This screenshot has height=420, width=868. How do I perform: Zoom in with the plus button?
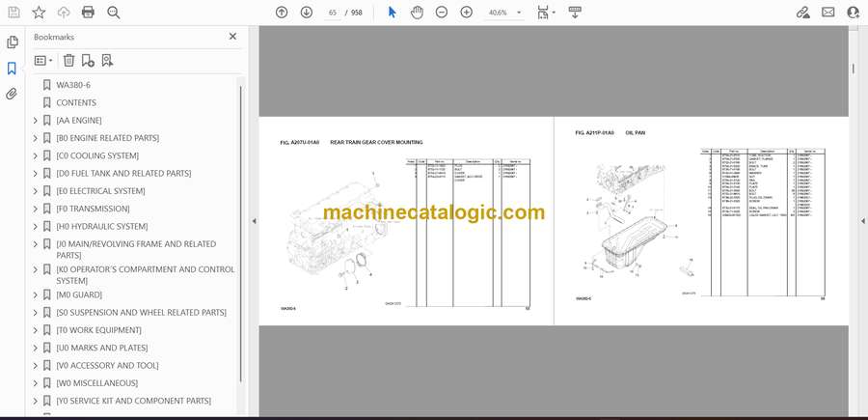click(467, 13)
